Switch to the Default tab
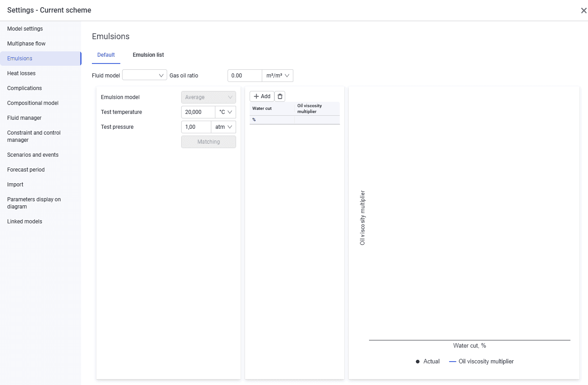The width and height of the screenshot is (588, 385). point(106,55)
